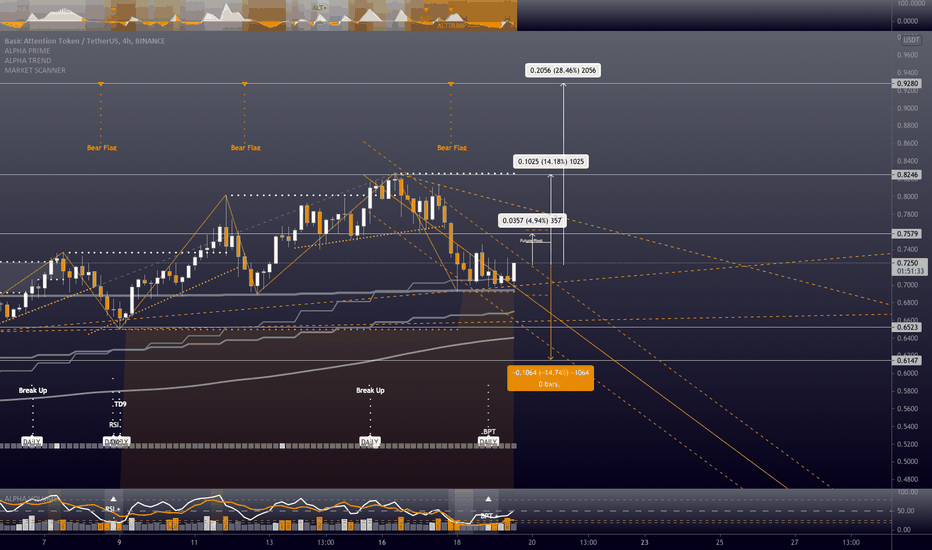This screenshot has width=932, height=550.
Task: Click the orange triangle above the third Bear Flag
Action: click(x=451, y=84)
